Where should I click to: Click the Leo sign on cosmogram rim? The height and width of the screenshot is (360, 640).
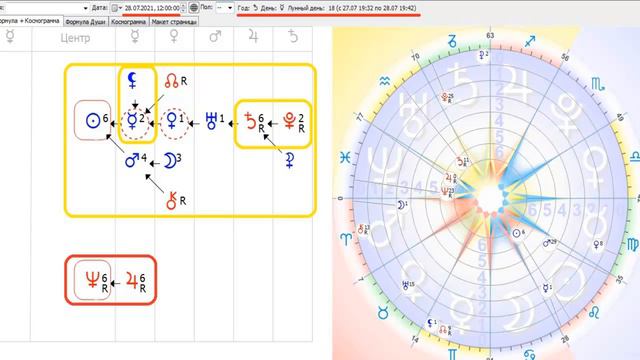594,313
